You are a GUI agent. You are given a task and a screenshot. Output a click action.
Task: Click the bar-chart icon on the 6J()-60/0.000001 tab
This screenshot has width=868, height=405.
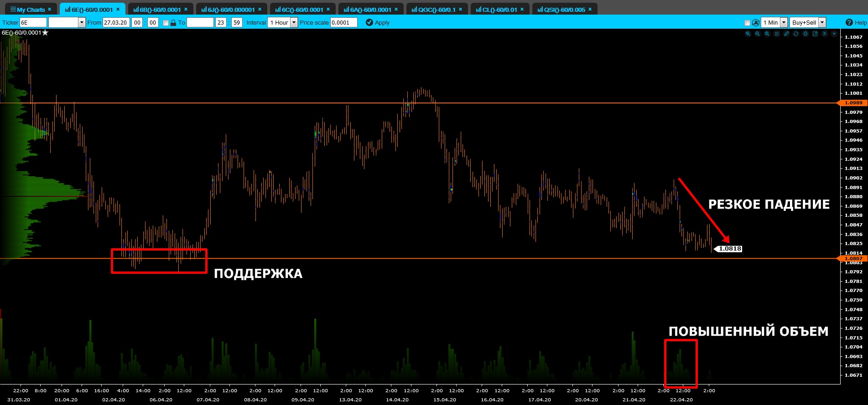coord(204,10)
